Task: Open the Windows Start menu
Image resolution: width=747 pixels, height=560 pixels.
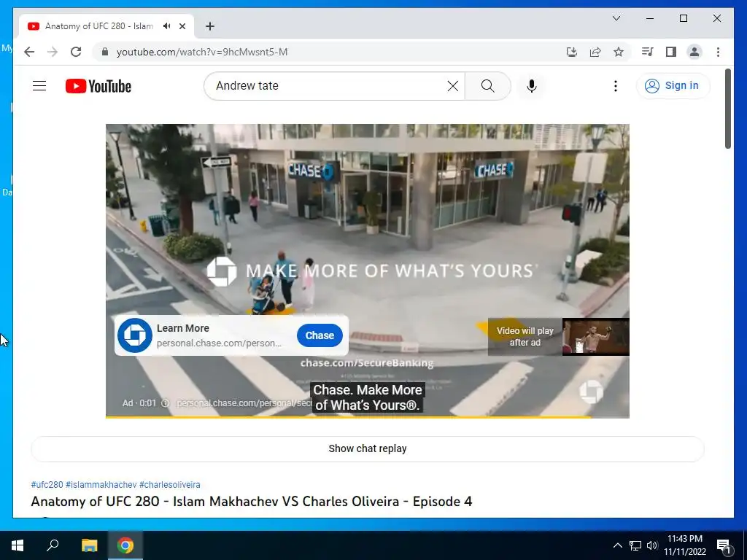Action: click(18, 545)
